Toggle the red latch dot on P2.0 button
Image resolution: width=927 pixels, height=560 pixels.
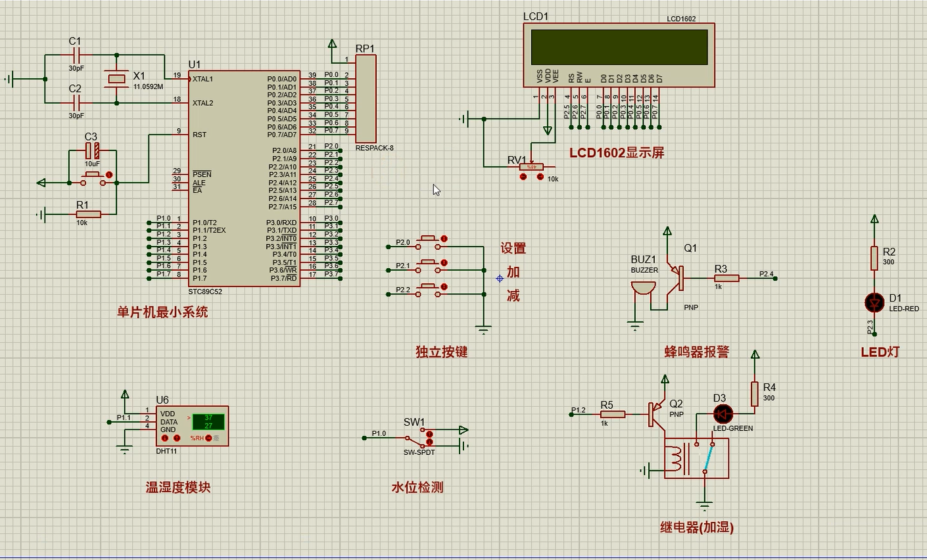click(x=444, y=239)
